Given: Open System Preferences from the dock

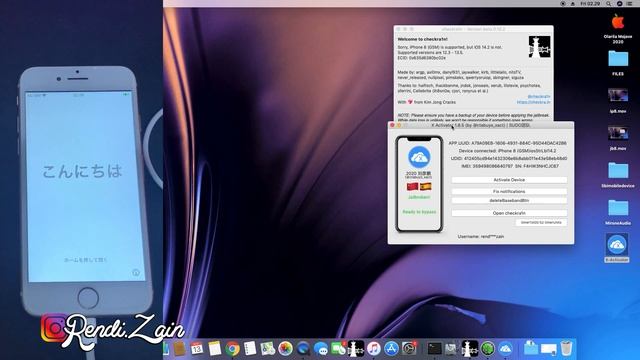Looking at the screenshot, I should pyautogui.click(x=409, y=349).
